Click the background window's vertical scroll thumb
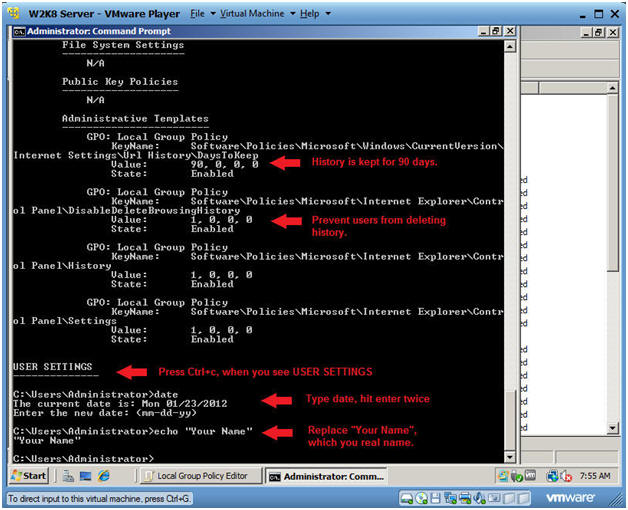The image size is (628, 510). (612, 183)
